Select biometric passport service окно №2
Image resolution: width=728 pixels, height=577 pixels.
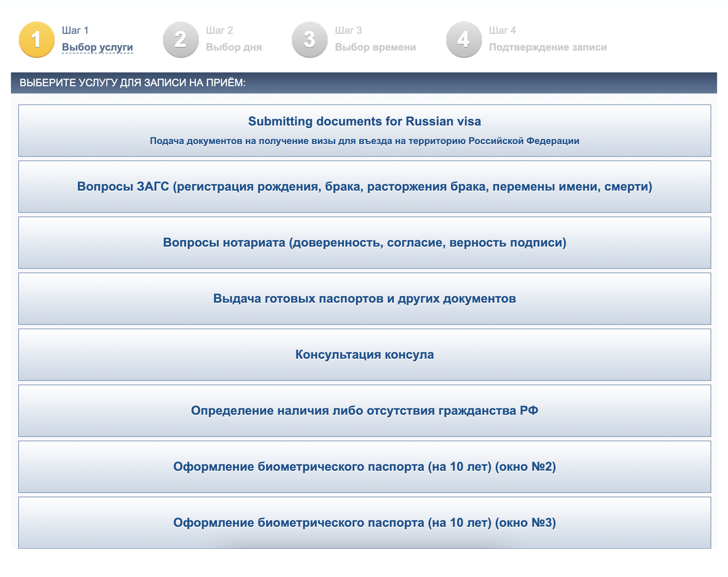pos(364,467)
